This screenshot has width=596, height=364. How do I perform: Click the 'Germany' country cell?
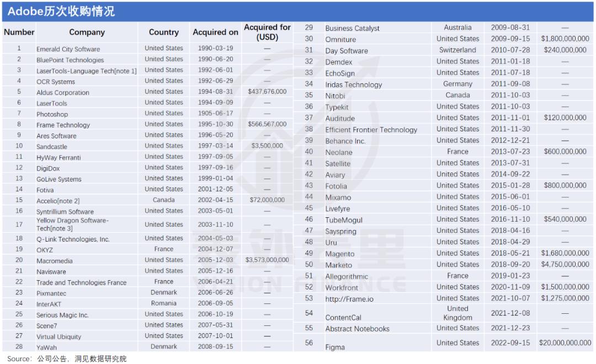click(x=457, y=84)
